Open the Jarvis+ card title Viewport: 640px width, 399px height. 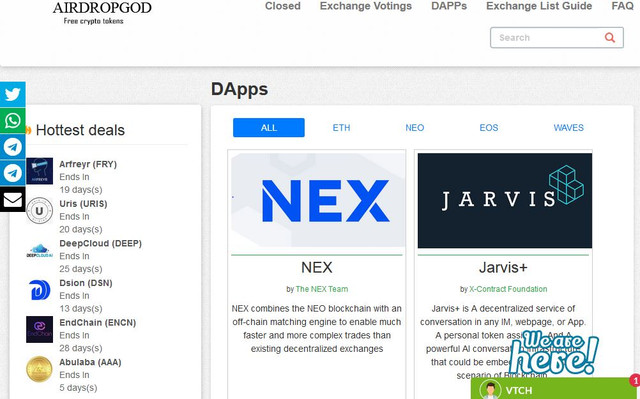503,268
